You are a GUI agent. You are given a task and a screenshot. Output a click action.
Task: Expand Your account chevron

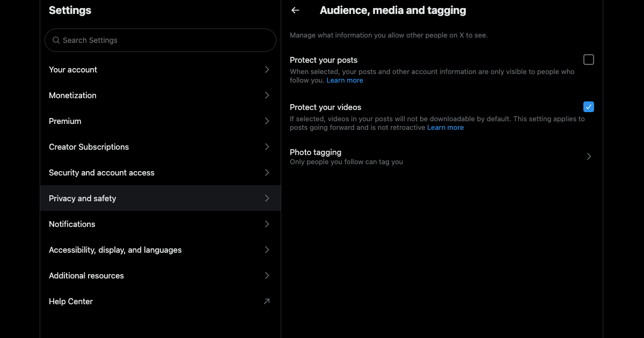(x=267, y=70)
